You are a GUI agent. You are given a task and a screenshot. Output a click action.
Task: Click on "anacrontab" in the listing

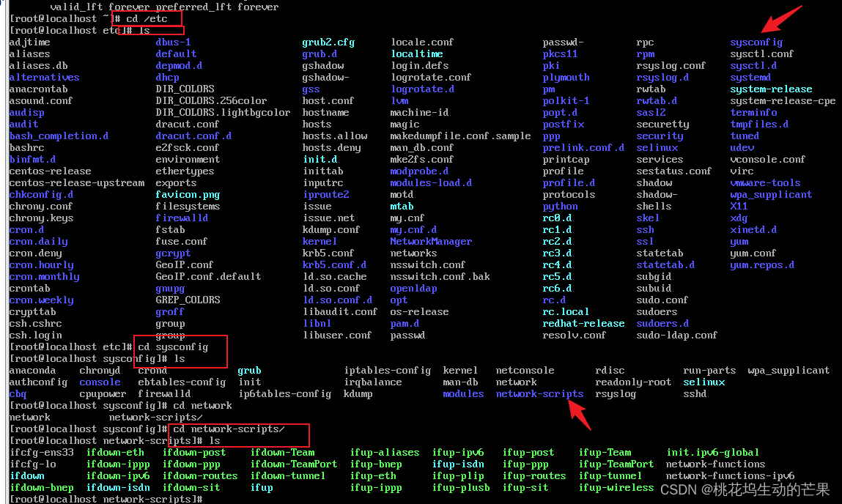[39, 89]
